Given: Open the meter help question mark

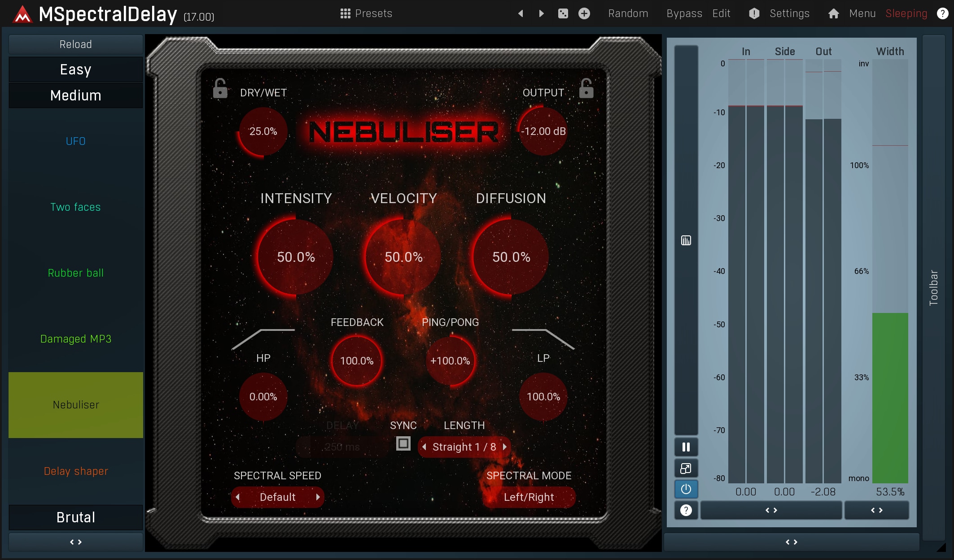Looking at the screenshot, I should tap(686, 510).
